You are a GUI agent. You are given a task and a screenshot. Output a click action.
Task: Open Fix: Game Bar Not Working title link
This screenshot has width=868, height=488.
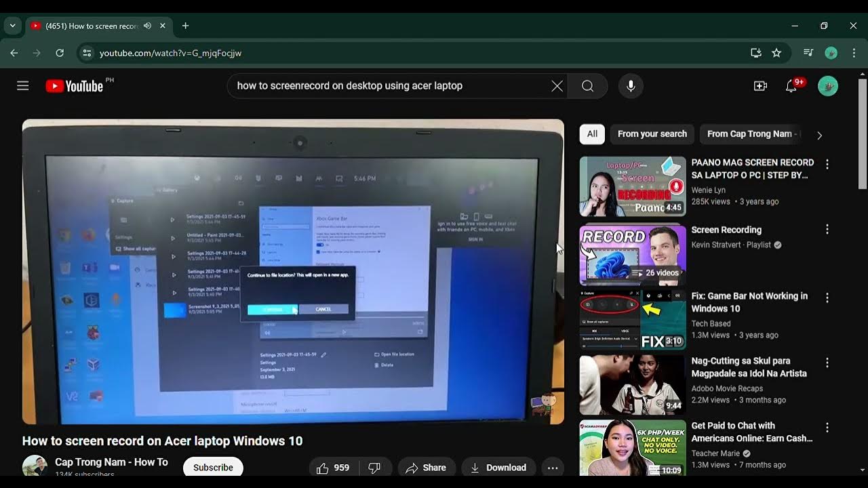click(749, 302)
